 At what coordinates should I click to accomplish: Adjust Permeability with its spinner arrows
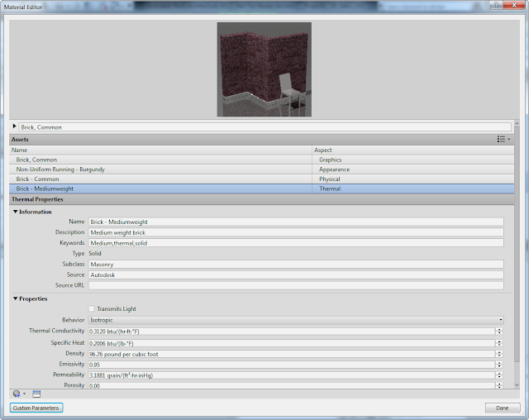[x=499, y=375]
